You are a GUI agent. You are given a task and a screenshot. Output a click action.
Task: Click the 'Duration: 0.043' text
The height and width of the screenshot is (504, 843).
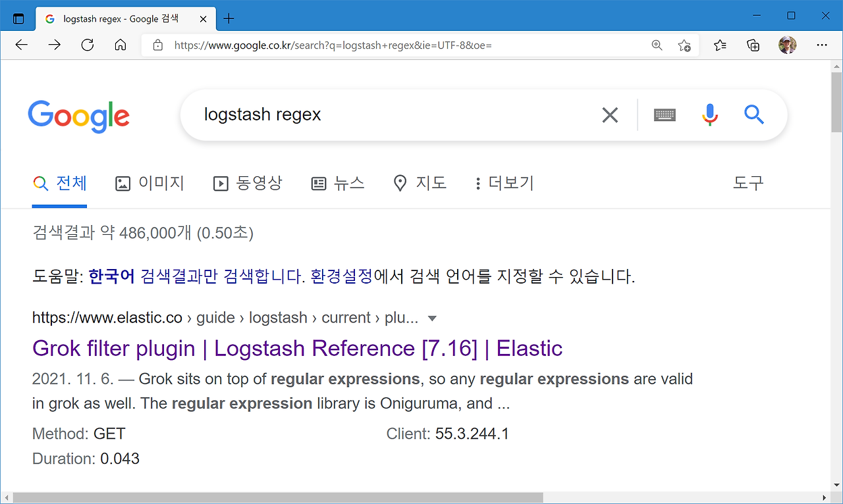click(86, 459)
